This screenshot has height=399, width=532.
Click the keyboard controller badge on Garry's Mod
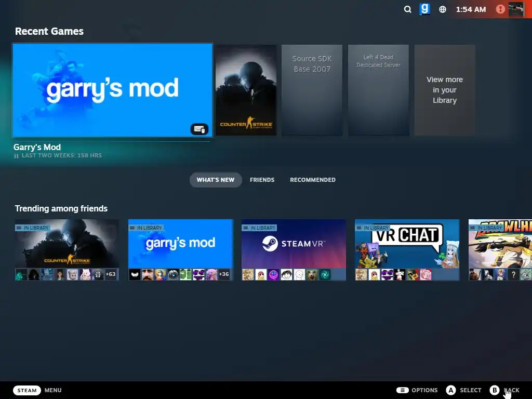(x=199, y=129)
